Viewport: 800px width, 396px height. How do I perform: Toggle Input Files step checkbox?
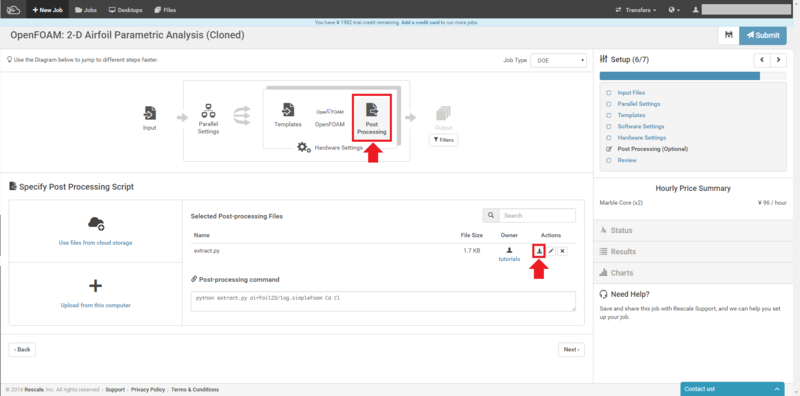(609, 93)
